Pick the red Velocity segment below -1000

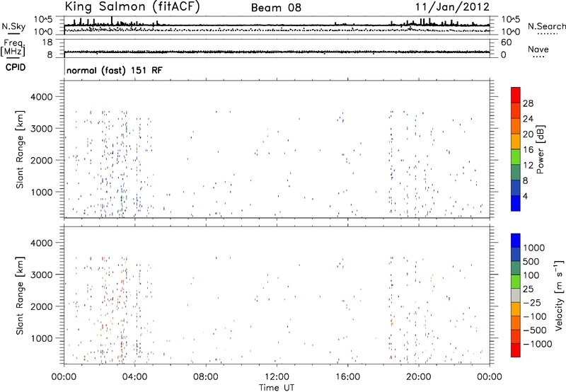(516, 350)
